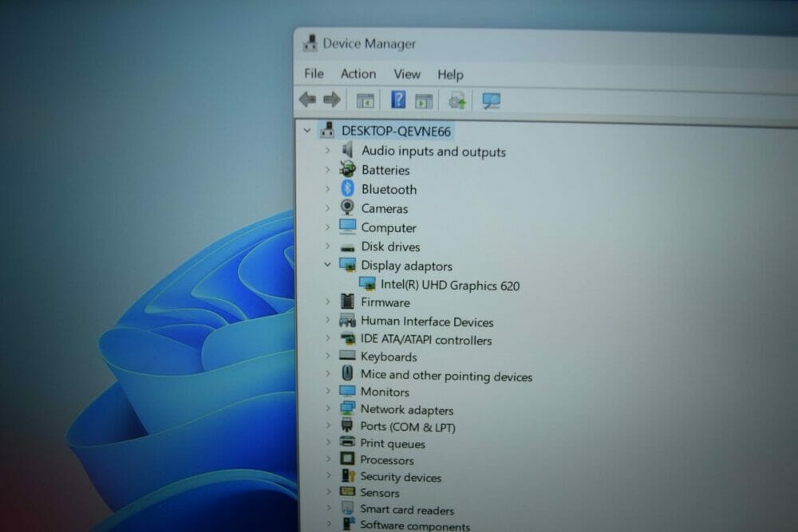Select DESKTOP-QEVNE66 computer name text
The width and height of the screenshot is (798, 532).
(x=396, y=132)
